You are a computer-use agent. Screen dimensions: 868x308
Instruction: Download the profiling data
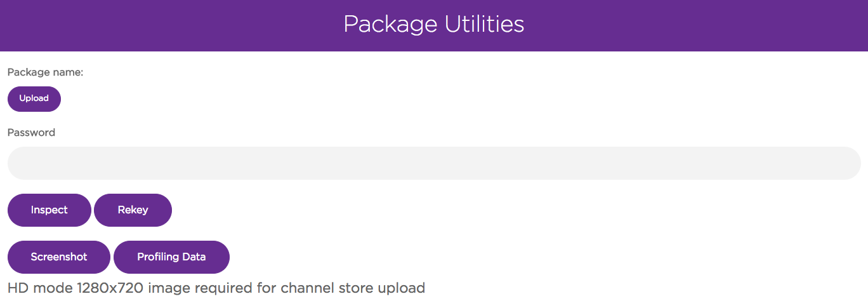point(171,257)
